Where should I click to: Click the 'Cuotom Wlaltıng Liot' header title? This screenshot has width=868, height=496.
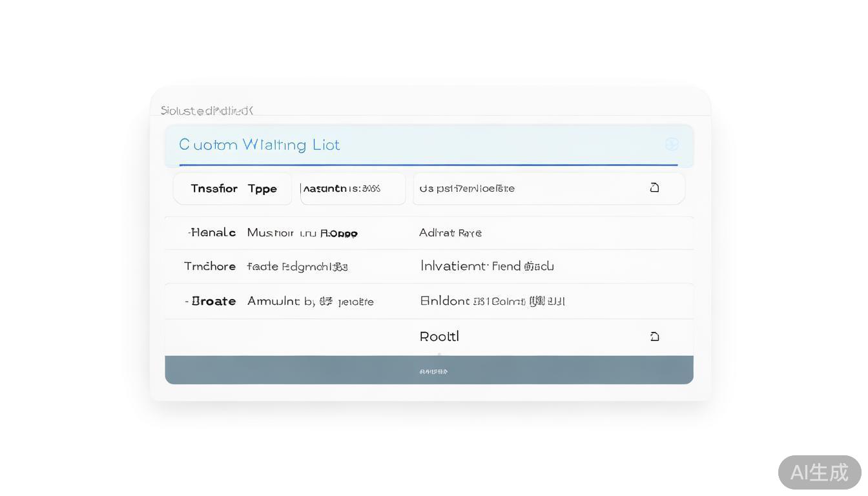(x=259, y=145)
